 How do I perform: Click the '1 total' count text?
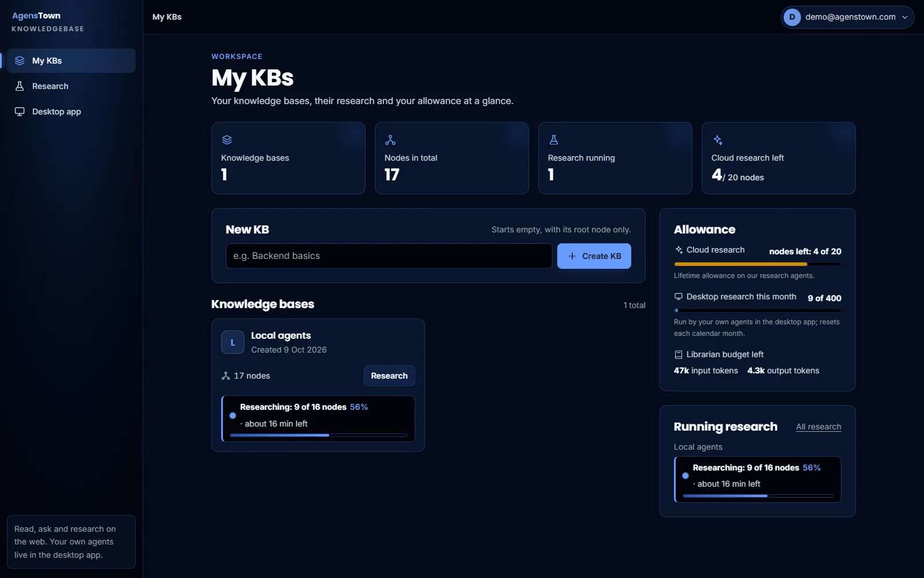pos(634,305)
